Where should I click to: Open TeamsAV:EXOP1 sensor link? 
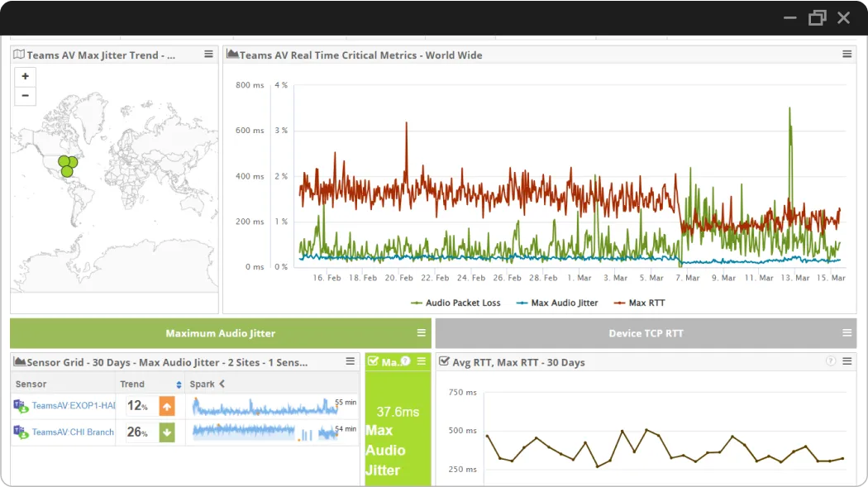(x=73, y=406)
